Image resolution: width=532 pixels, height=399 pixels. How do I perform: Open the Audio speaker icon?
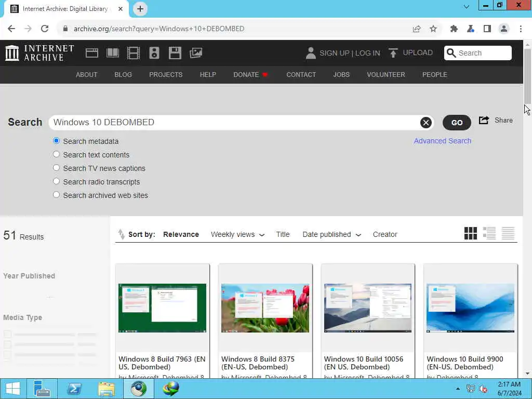154,53
